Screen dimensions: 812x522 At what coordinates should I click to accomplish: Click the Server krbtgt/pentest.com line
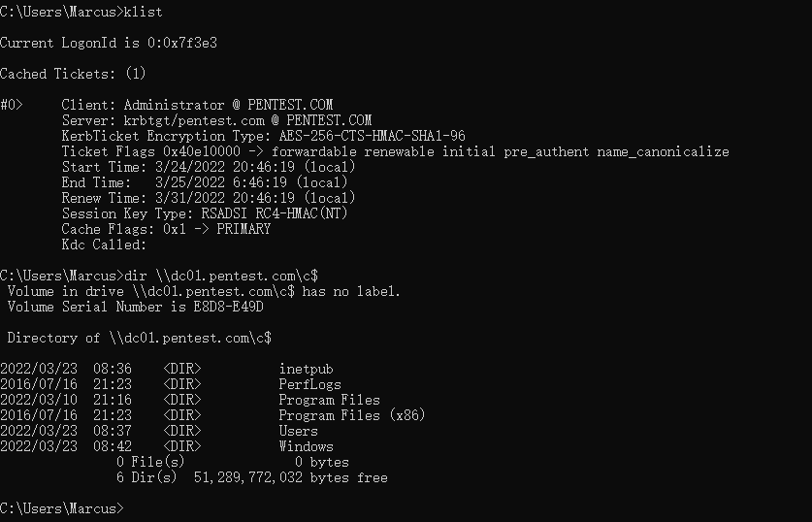pos(216,120)
